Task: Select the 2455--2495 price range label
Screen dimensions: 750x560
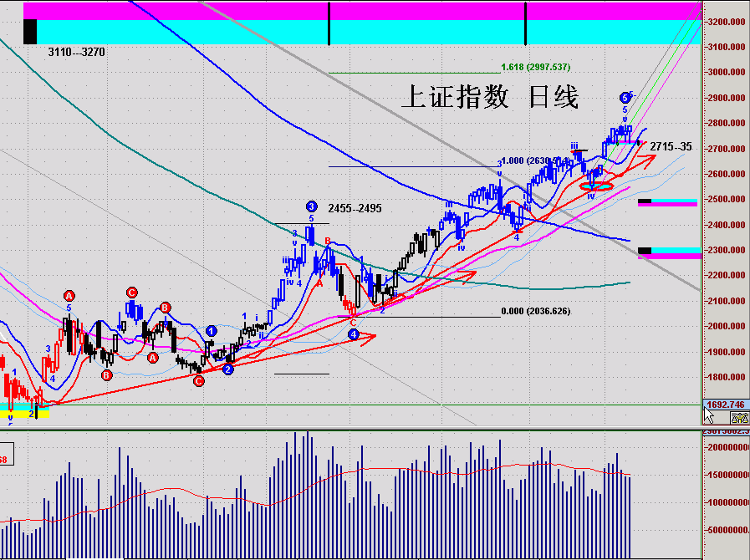Action: tap(355, 208)
